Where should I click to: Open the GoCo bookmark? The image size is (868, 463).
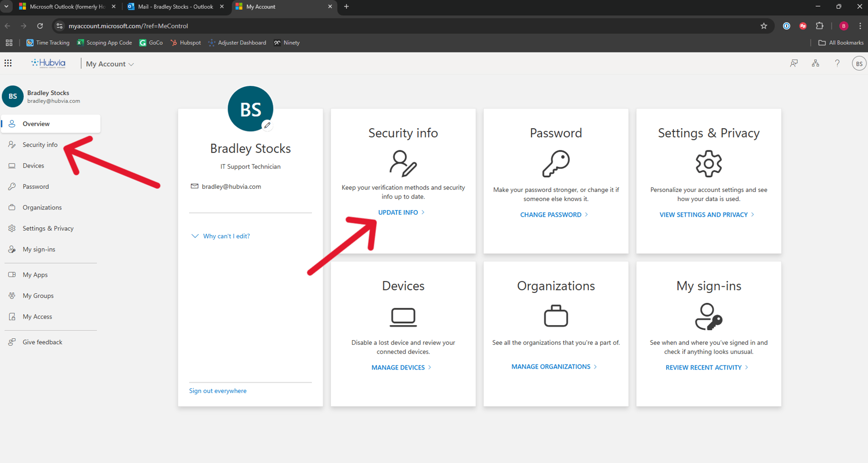pos(150,42)
